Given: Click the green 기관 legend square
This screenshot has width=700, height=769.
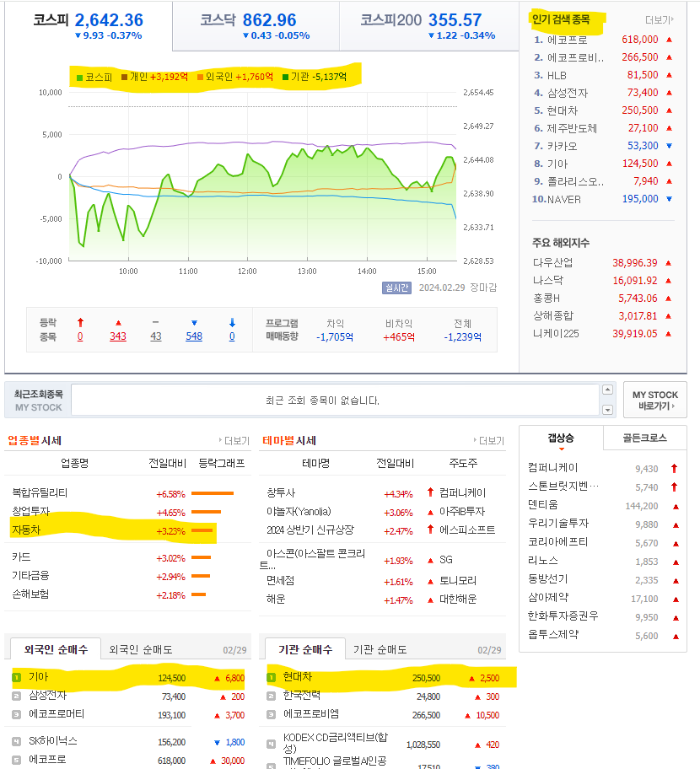Looking at the screenshot, I should tap(286, 77).
